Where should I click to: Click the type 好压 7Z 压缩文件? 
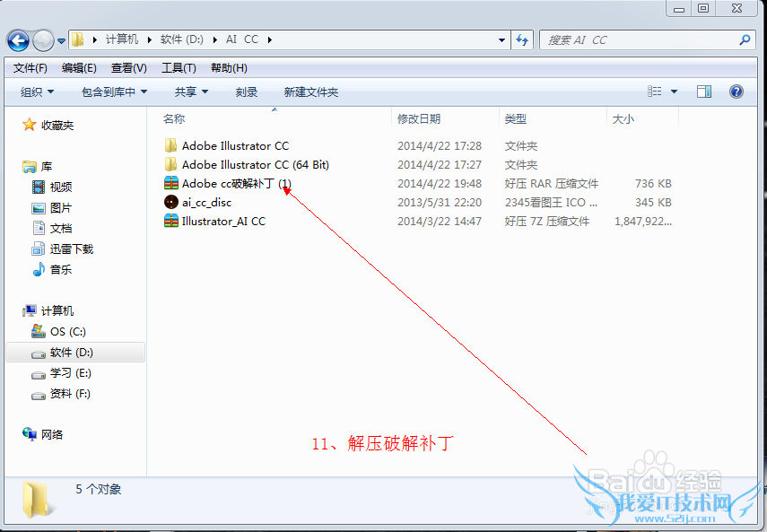coord(547,222)
